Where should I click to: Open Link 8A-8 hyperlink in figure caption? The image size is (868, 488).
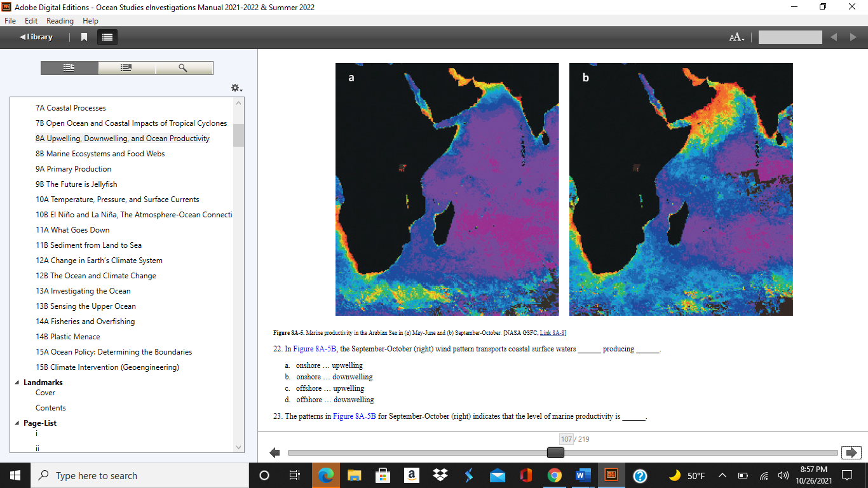(x=552, y=332)
